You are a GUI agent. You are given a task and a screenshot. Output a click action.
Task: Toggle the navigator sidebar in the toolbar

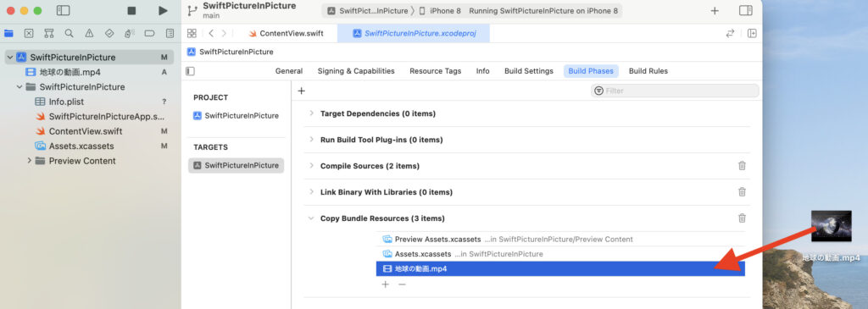63,10
